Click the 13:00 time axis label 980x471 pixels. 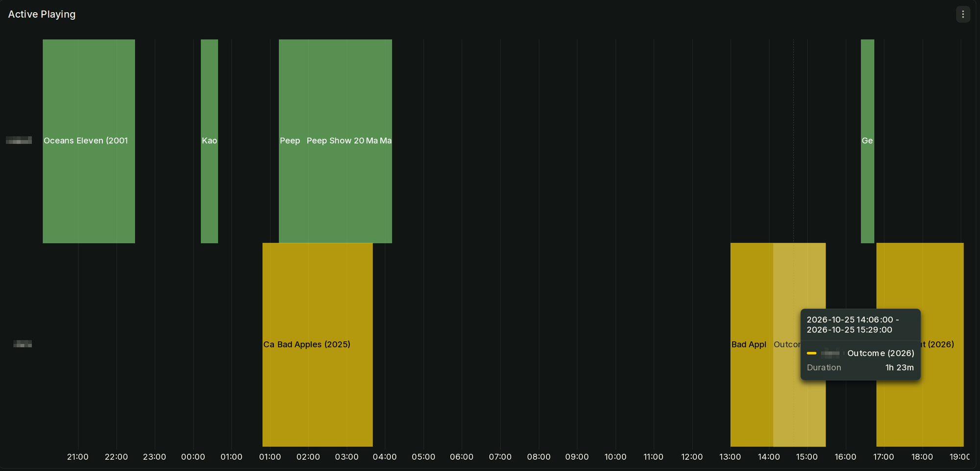tap(730, 457)
